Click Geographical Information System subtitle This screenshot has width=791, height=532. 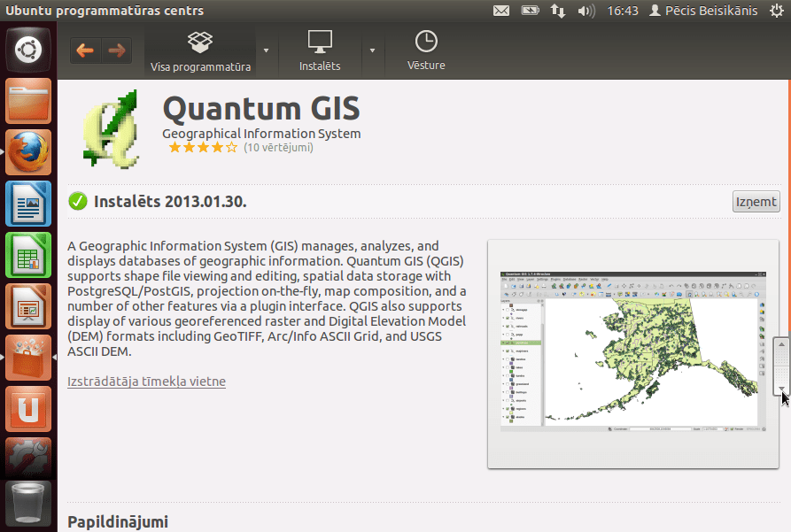(x=261, y=134)
